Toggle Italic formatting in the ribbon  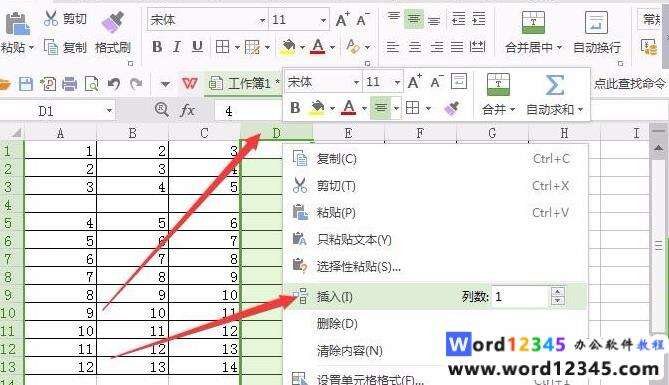click(x=177, y=47)
